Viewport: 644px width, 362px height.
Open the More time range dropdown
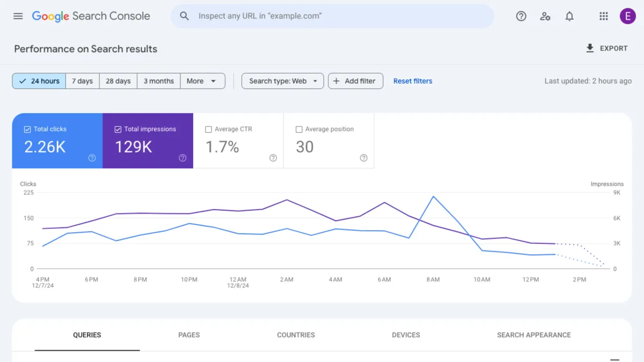[x=202, y=80]
